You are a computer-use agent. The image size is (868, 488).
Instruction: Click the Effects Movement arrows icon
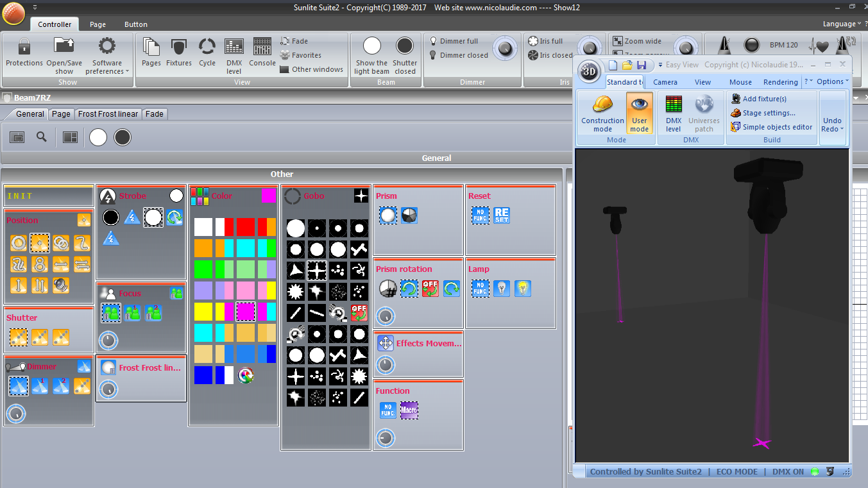pyautogui.click(x=386, y=343)
